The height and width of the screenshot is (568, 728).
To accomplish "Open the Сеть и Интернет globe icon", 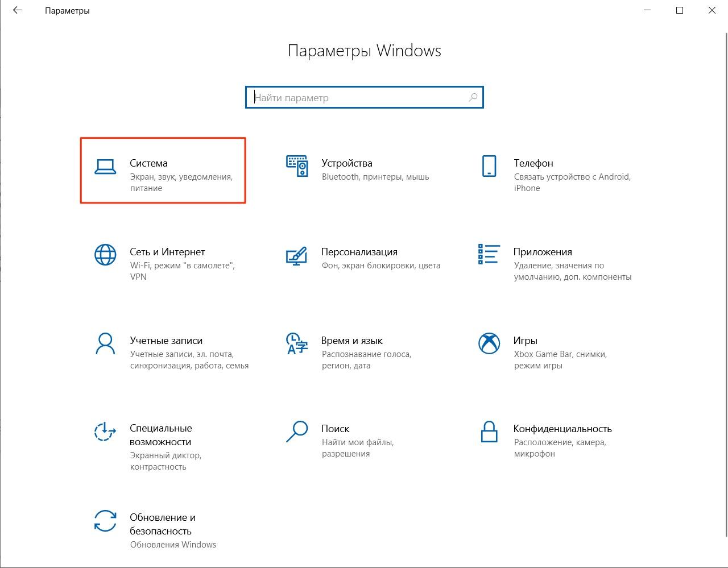I will click(x=105, y=255).
